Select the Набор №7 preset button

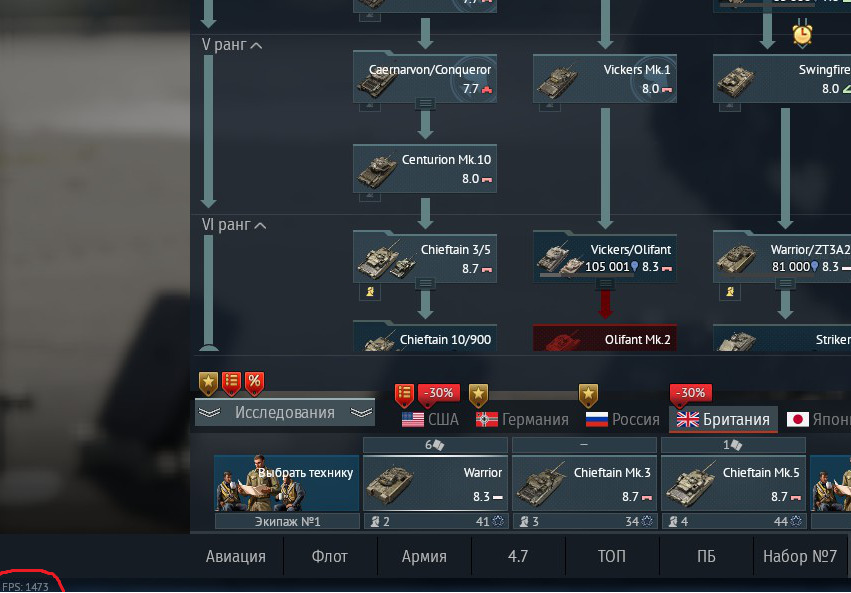point(799,556)
